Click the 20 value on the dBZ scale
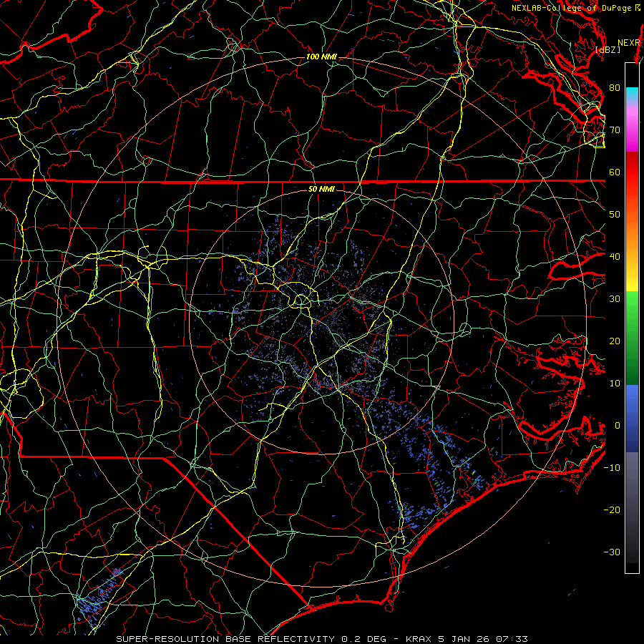 (615, 341)
